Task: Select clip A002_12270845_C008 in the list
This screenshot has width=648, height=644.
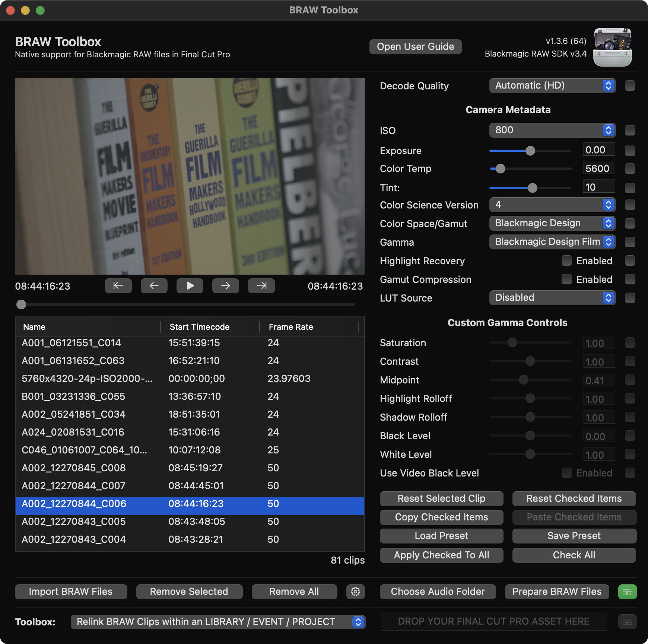Action: click(74, 468)
